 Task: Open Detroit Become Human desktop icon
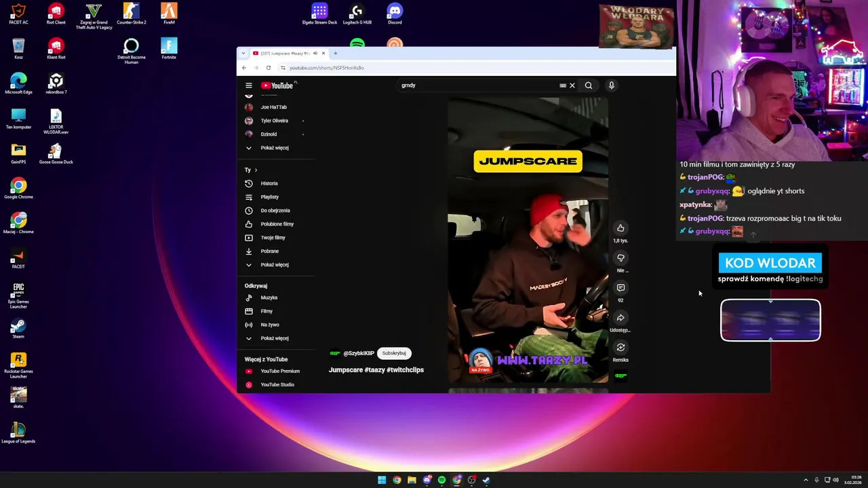tap(132, 51)
